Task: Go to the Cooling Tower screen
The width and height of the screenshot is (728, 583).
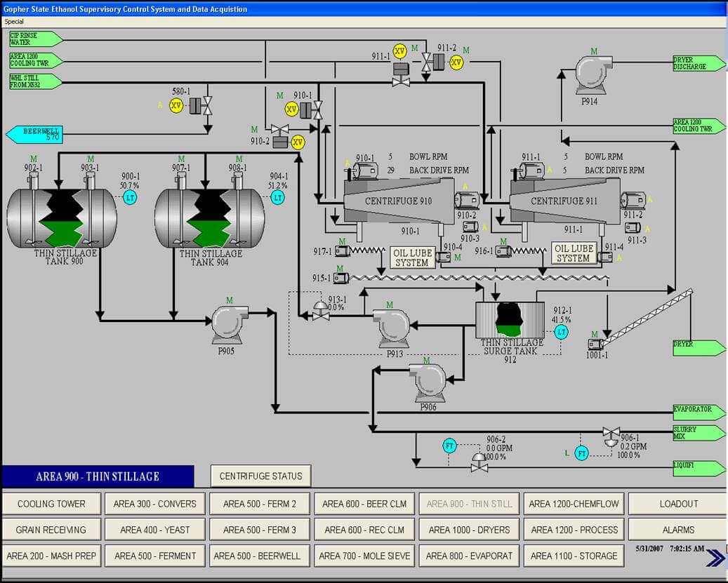Action: (51, 504)
